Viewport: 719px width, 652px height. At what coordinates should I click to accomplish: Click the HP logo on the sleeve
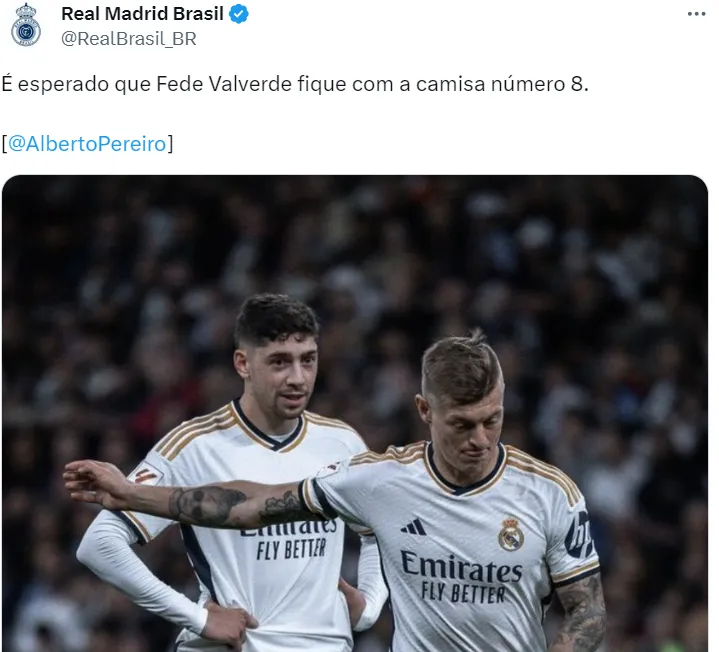click(579, 533)
